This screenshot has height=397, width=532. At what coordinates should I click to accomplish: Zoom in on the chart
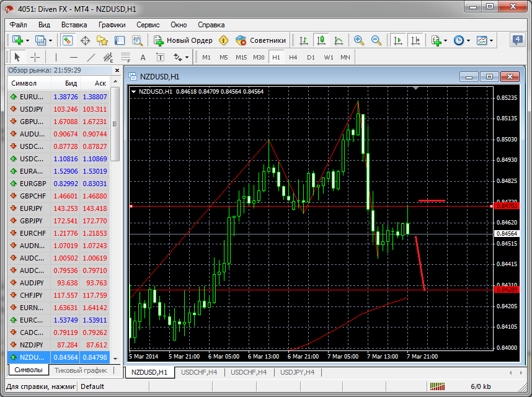(x=358, y=40)
